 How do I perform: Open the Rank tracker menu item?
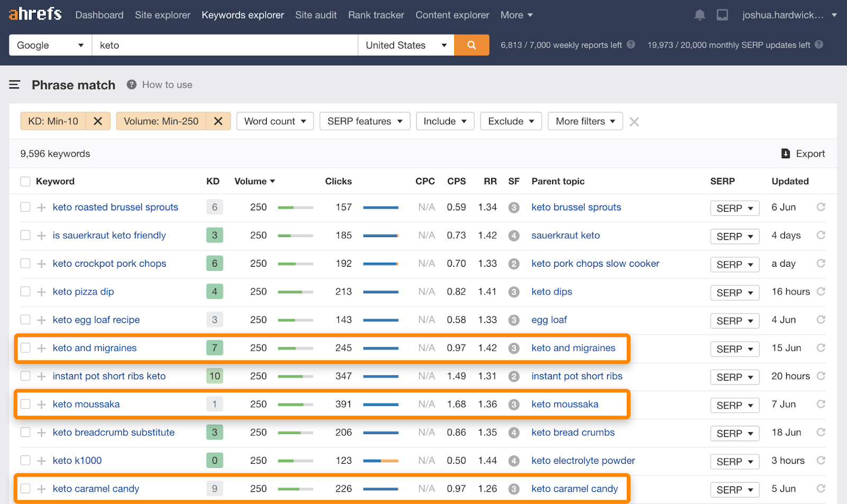pos(376,15)
